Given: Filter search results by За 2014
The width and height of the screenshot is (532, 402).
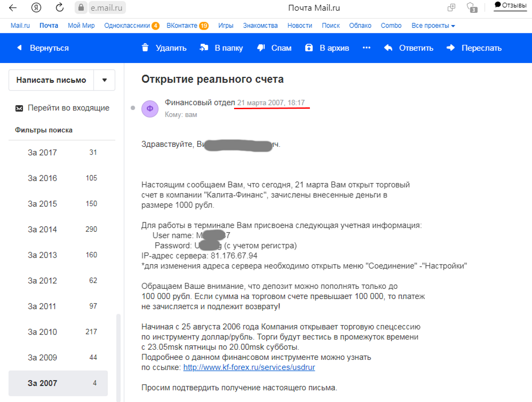Looking at the screenshot, I should click(58, 230).
